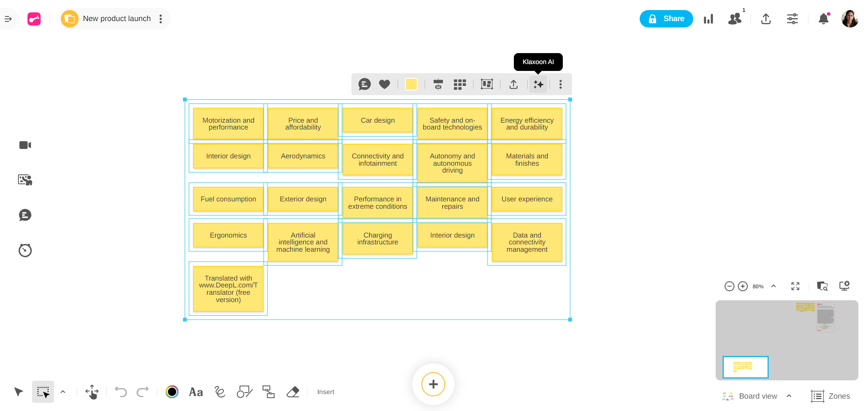Click the heart like icon in toolbar
The image size is (868, 411).
pyautogui.click(x=384, y=84)
